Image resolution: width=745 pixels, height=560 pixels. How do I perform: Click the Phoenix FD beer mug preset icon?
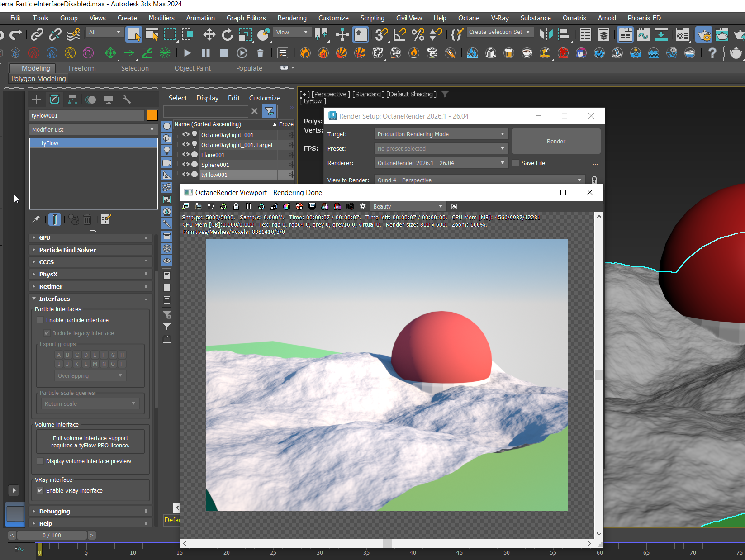tap(509, 53)
